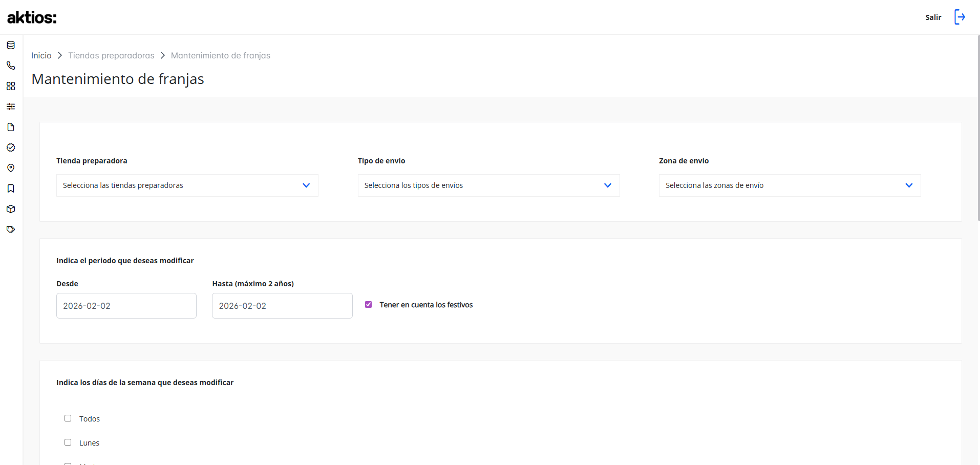Image resolution: width=980 pixels, height=465 pixels.
Task: Click the page vertical scrollbar
Action: pos(978,128)
